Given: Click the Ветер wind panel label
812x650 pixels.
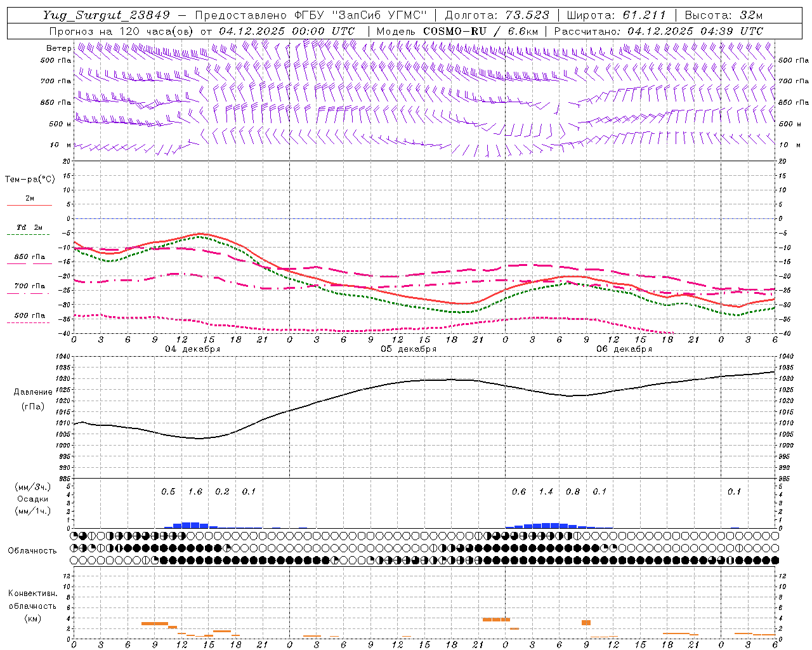Looking at the screenshot, I should coord(58,48).
